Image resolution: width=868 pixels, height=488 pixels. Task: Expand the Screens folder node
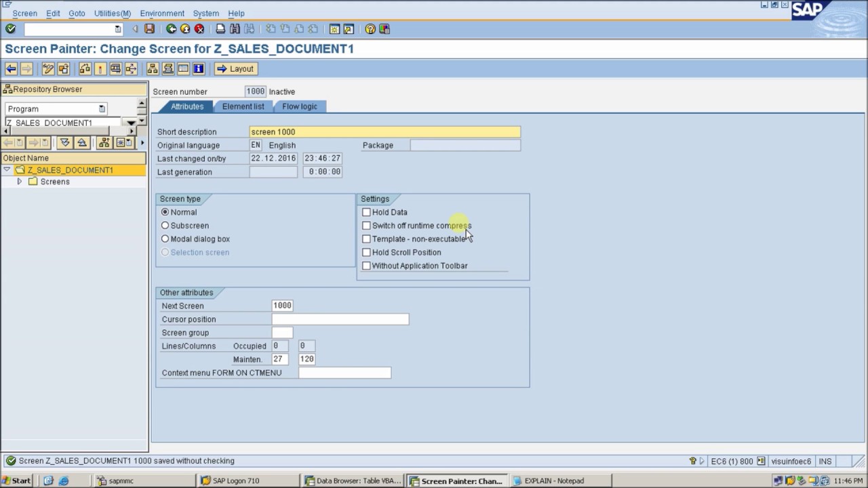point(19,182)
